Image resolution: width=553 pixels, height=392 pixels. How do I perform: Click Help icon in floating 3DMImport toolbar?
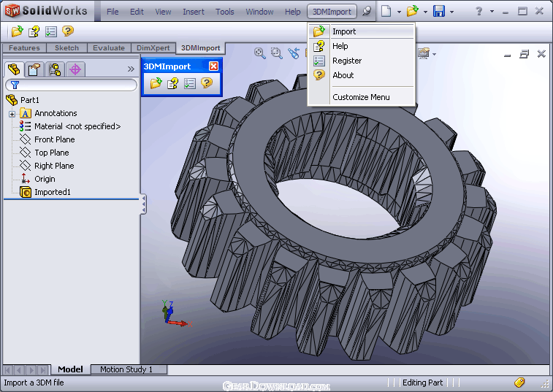(x=173, y=83)
